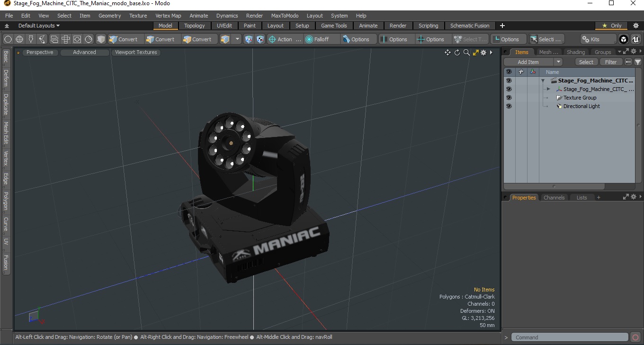The height and width of the screenshot is (345, 644).
Task: Toggle visibility of Stage_Fog_Machine scene item
Action: click(509, 81)
